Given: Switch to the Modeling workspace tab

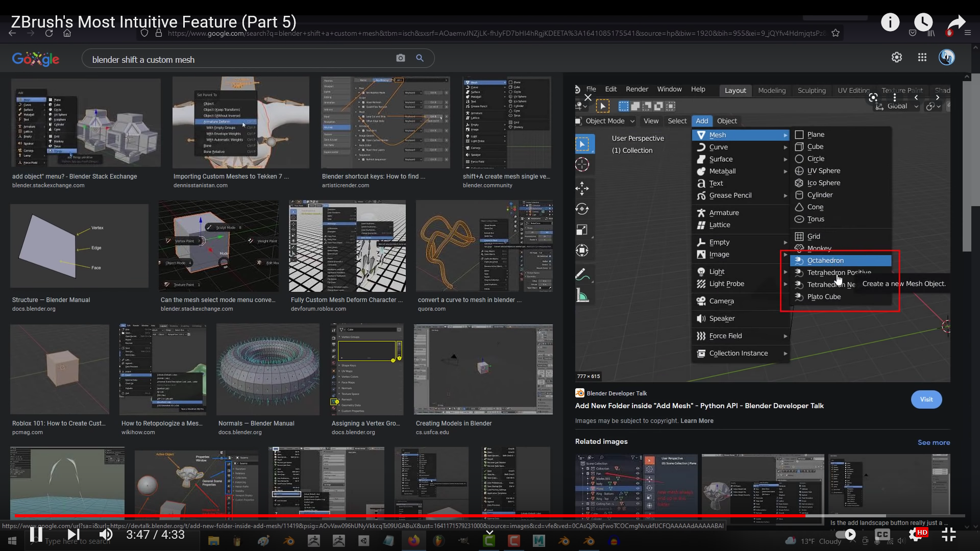Looking at the screenshot, I should click(772, 90).
